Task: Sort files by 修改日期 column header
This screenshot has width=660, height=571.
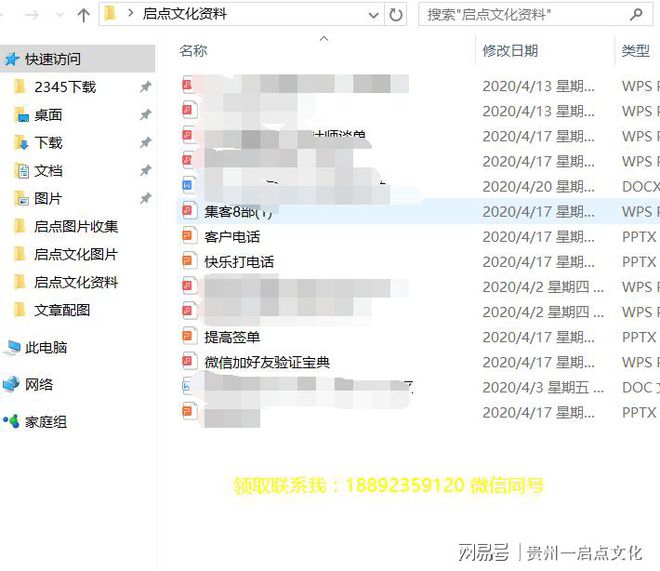Action: (x=510, y=51)
